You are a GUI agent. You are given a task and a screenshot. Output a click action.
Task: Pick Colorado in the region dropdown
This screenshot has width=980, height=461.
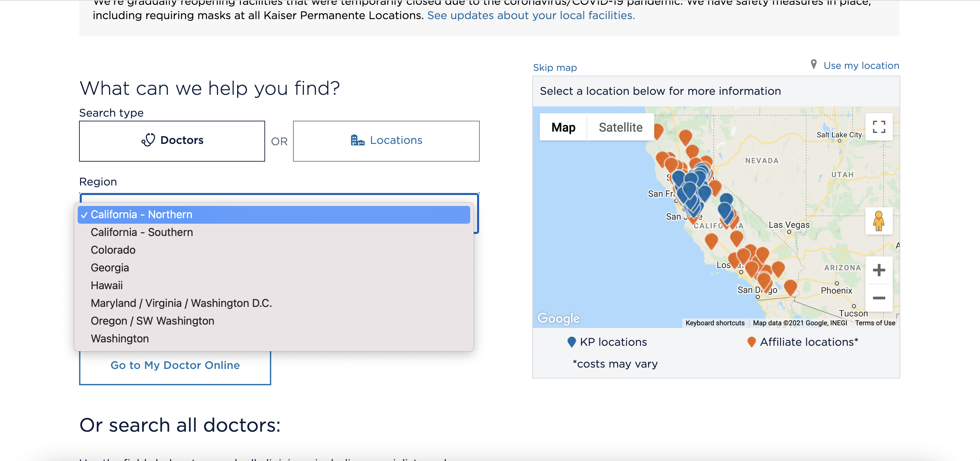pos(274,250)
